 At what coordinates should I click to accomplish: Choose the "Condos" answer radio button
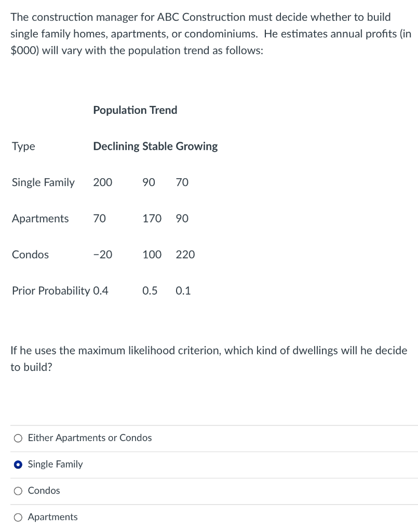click(19, 491)
